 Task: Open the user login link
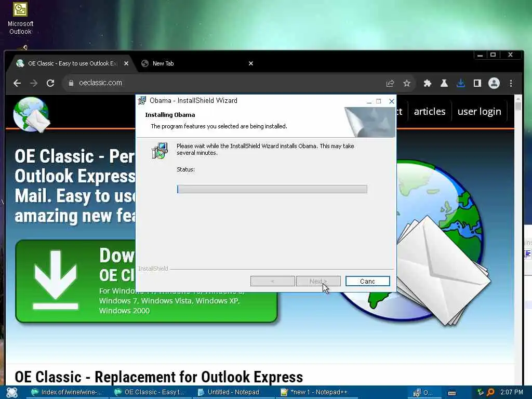[x=479, y=111]
